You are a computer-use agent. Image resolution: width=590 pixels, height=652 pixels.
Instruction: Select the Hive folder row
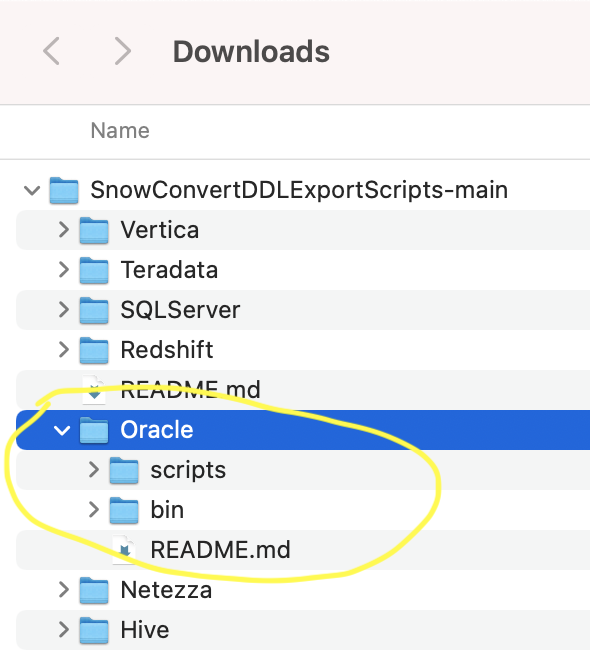(x=303, y=630)
